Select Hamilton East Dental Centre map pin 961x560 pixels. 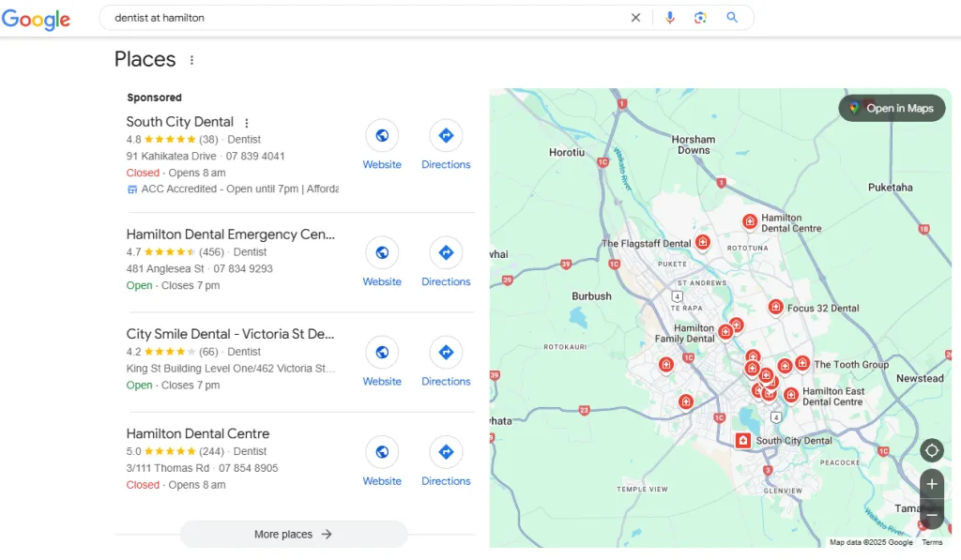pos(790,395)
